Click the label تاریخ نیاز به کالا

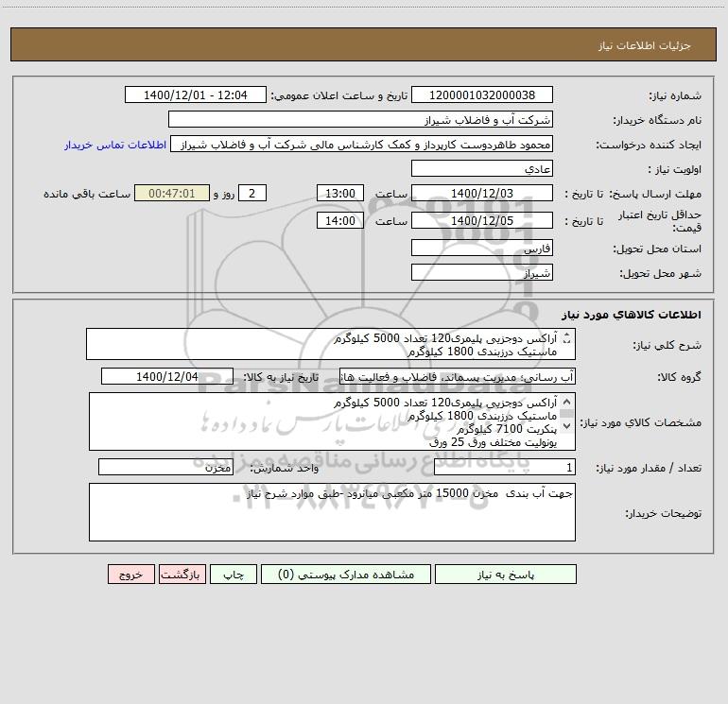coord(281,377)
